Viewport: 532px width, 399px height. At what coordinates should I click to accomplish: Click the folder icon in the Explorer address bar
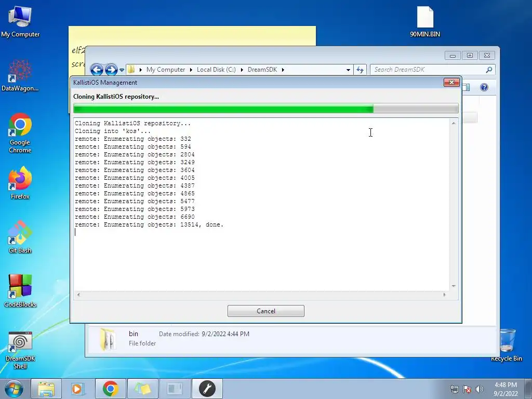pos(131,70)
